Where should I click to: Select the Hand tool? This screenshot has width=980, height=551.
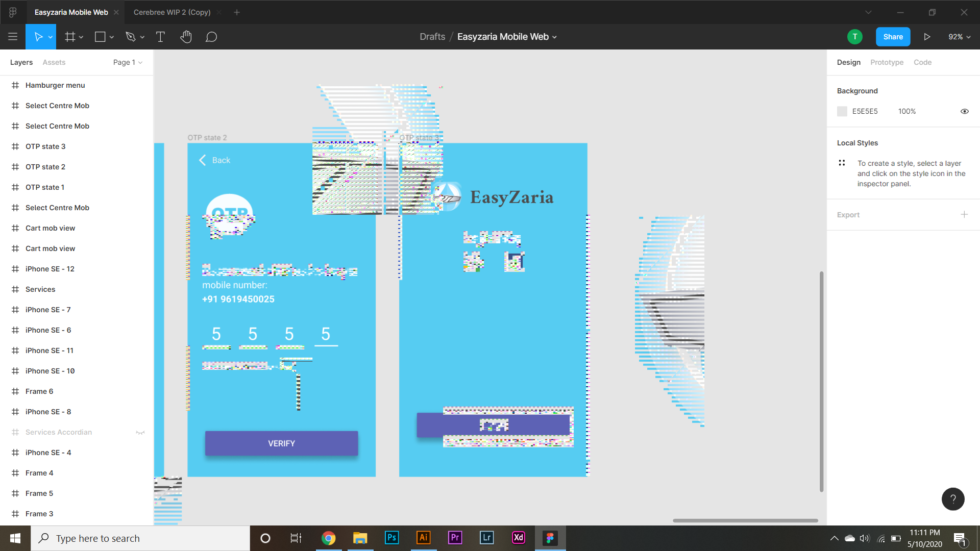coord(186,37)
